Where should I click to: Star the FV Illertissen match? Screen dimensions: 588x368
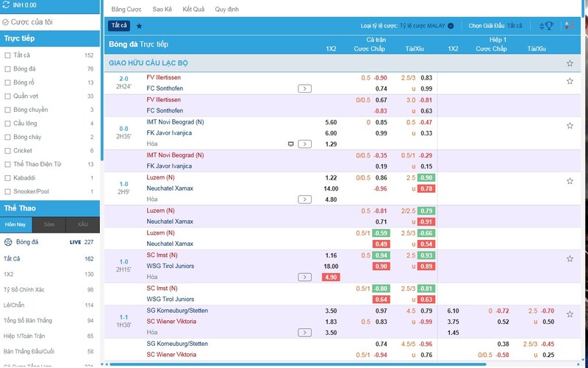570,81
